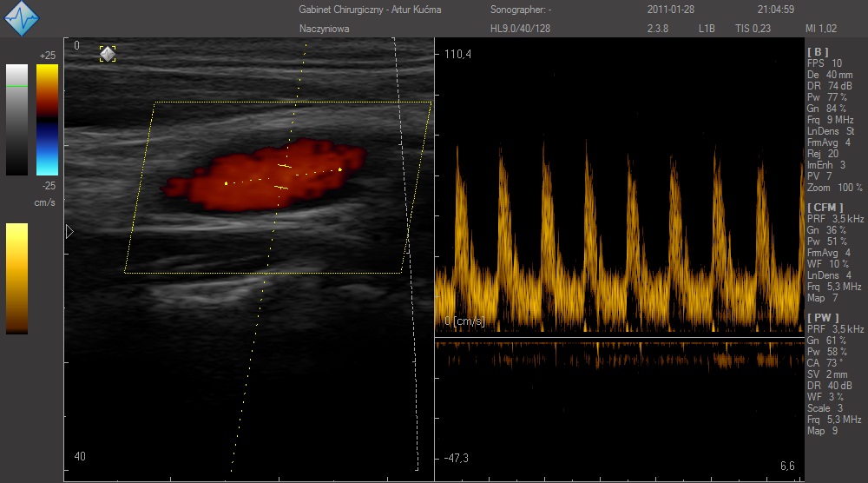Click the DR 74 dB parameter
Image resolution: width=868 pixels, height=483 pixels.
829,86
